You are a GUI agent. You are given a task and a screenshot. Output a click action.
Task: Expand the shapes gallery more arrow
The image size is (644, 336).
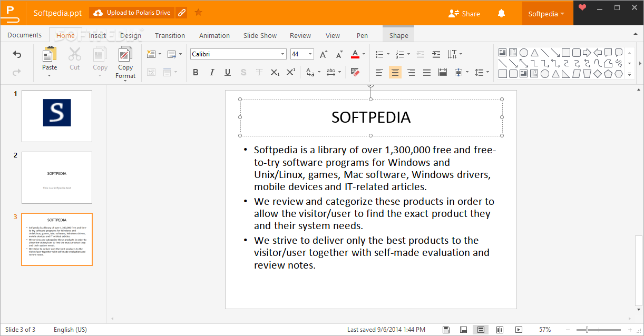coord(629,74)
